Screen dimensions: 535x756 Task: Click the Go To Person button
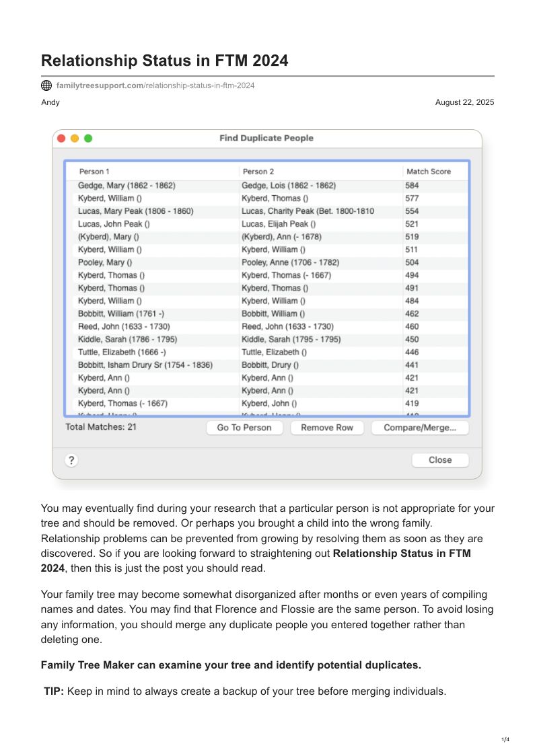[x=244, y=428]
